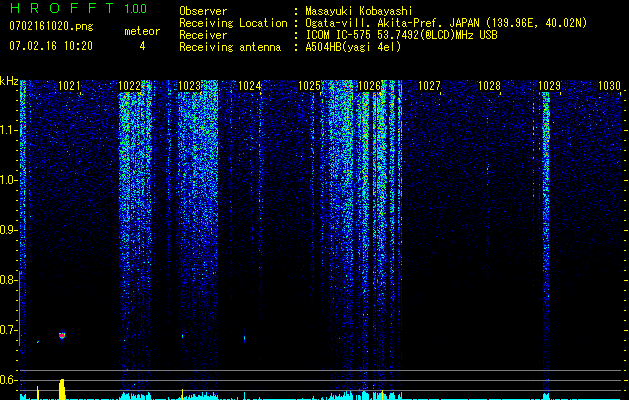Click the 'Receiving Location' label
This screenshot has height=400, width=629.
click(233, 23)
